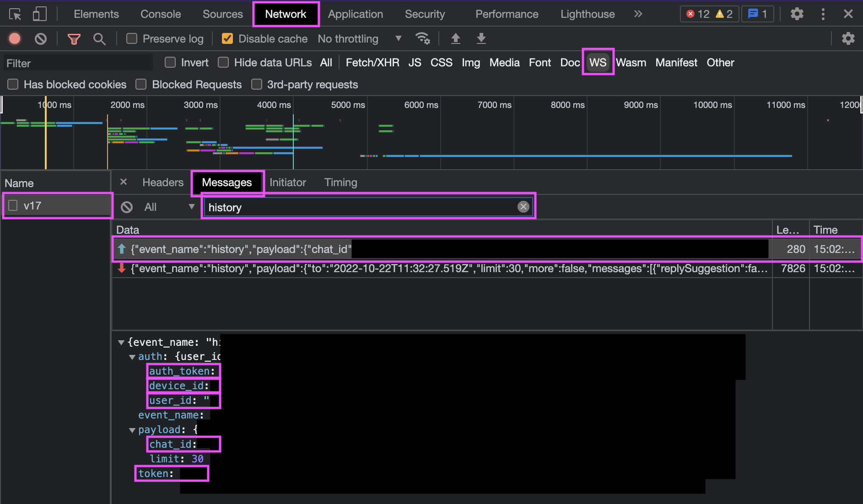Open the Timing tab
This screenshot has height=504, width=863.
tap(340, 182)
